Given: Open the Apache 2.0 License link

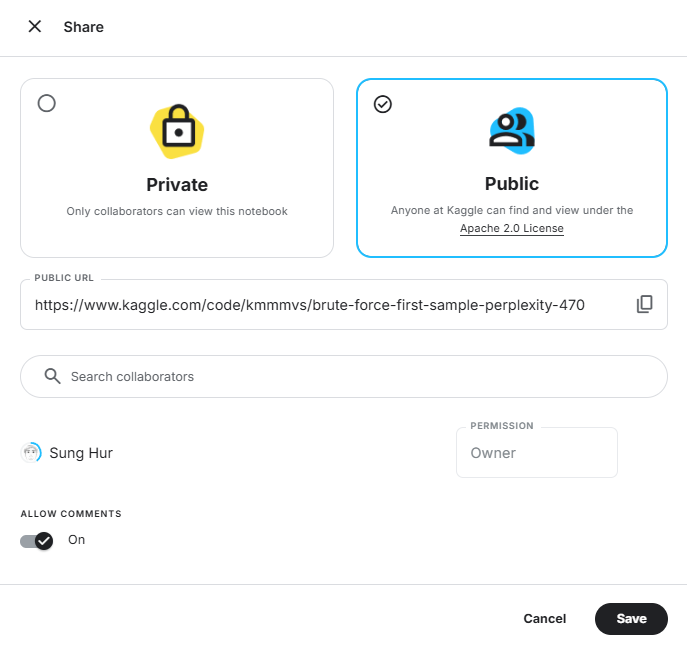Looking at the screenshot, I should tap(511, 229).
